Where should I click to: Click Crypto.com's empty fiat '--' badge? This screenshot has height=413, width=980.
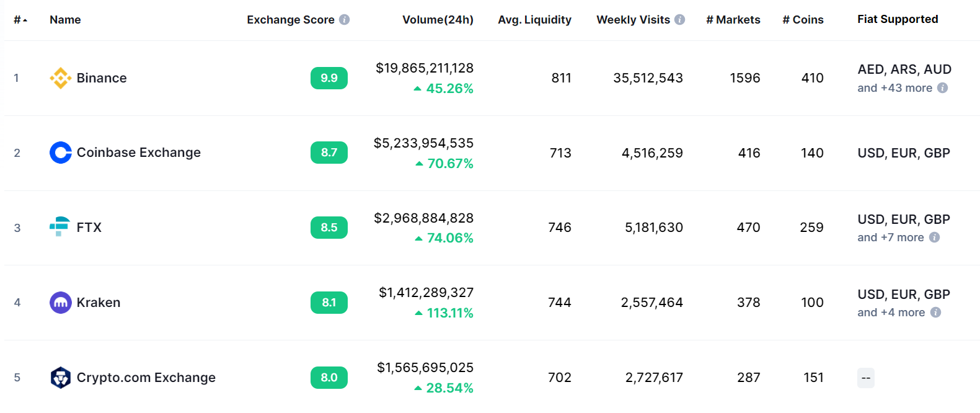coord(866,378)
